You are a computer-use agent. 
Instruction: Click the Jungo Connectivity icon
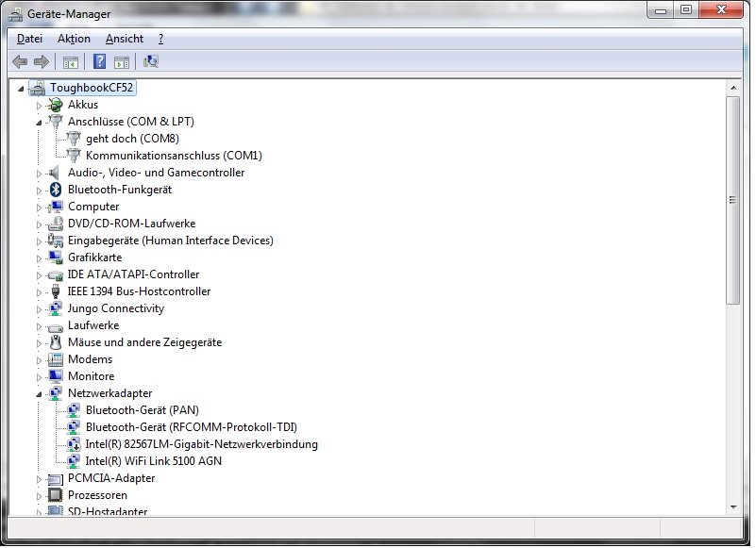coord(56,308)
